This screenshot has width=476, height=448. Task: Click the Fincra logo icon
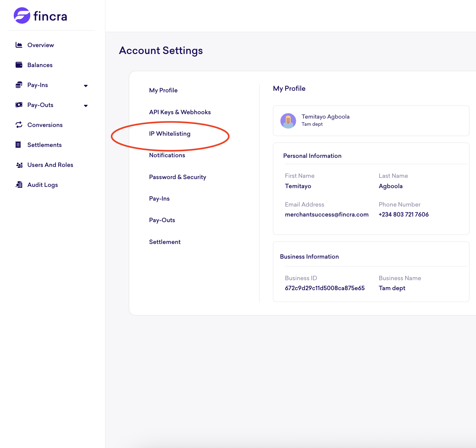click(x=22, y=16)
